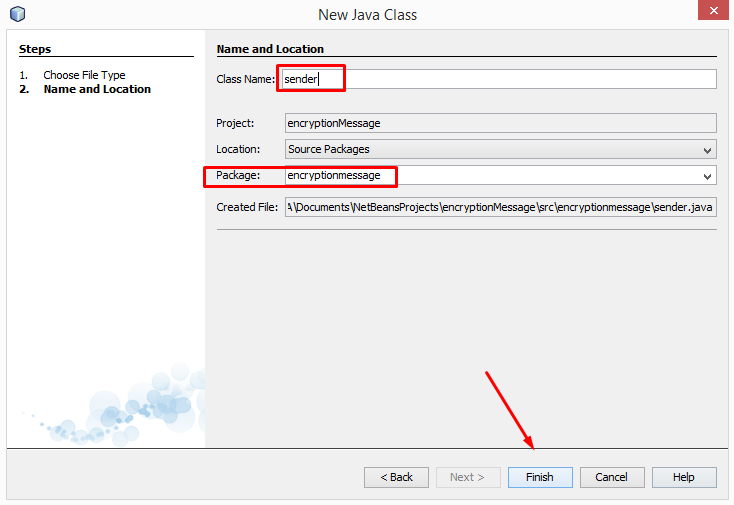The image size is (734, 505).
Task: Click the 'Package:' label
Action: pos(238,175)
